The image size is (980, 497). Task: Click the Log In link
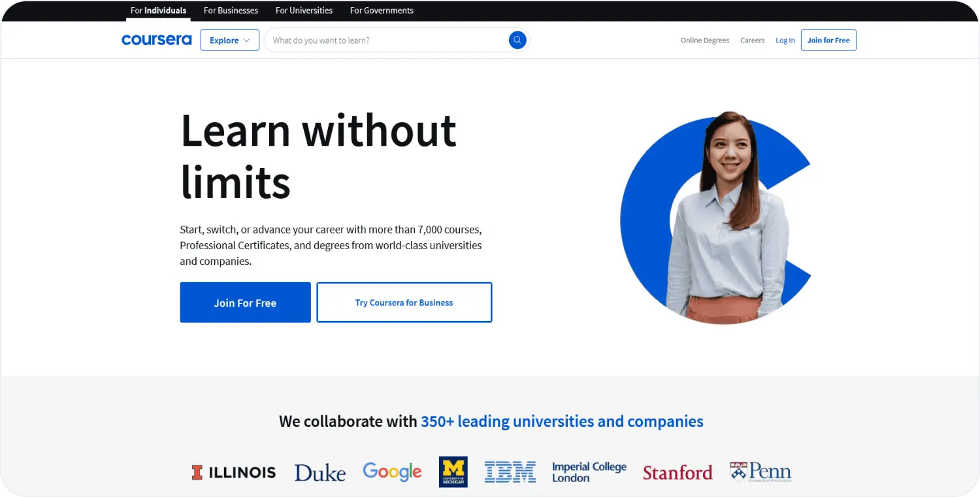coord(785,40)
